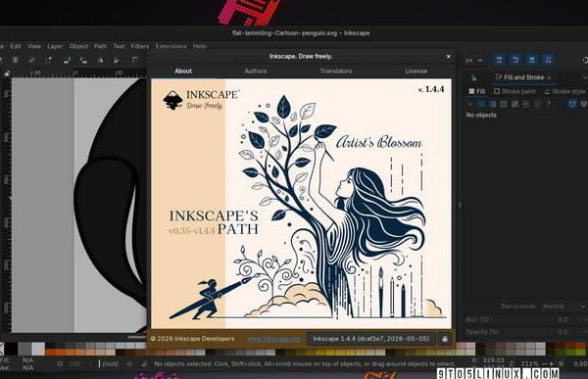Click the Inkscape 1.4.4 version info button
The width and height of the screenshot is (588, 379).
pyautogui.click(x=370, y=339)
